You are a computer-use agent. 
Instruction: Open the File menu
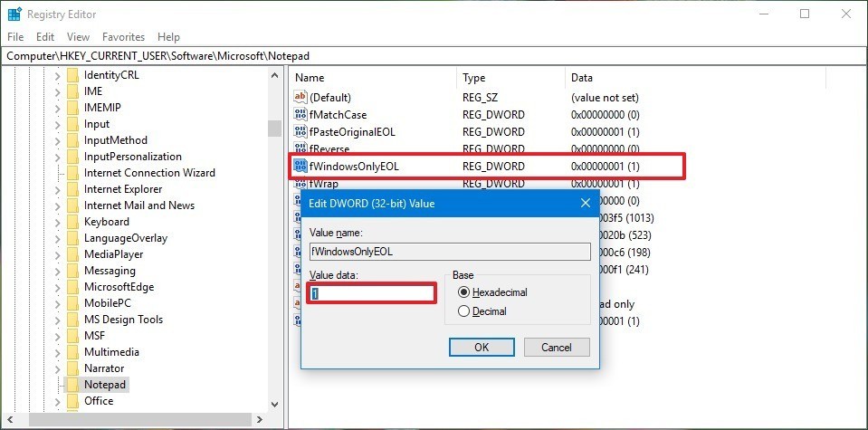click(x=15, y=37)
